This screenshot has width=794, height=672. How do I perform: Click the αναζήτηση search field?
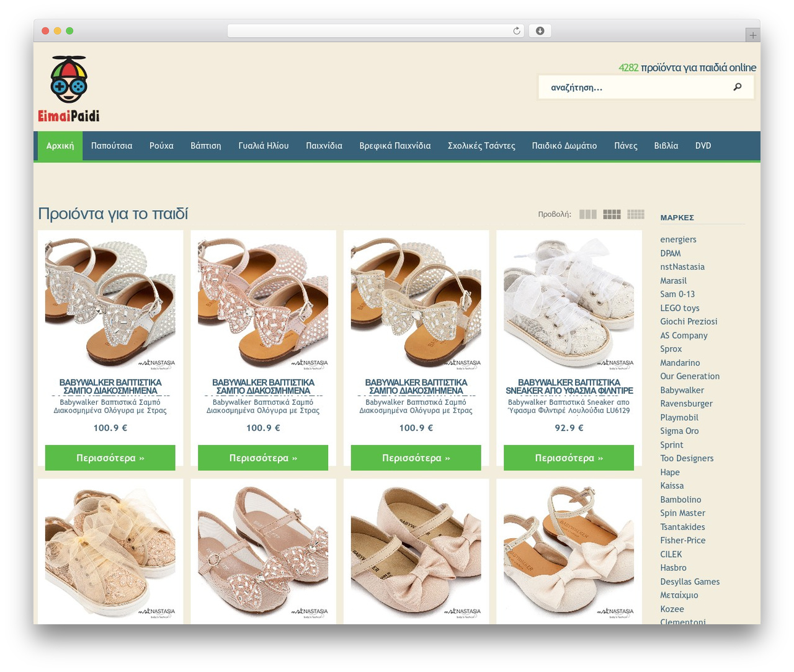click(x=646, y=87)
